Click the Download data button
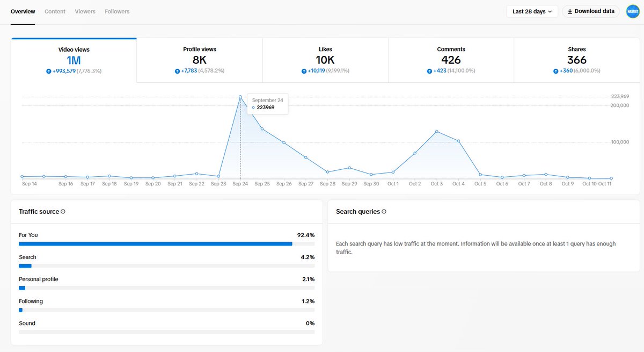This screenshot has width=644, height=352. click(x=590, y=11)
